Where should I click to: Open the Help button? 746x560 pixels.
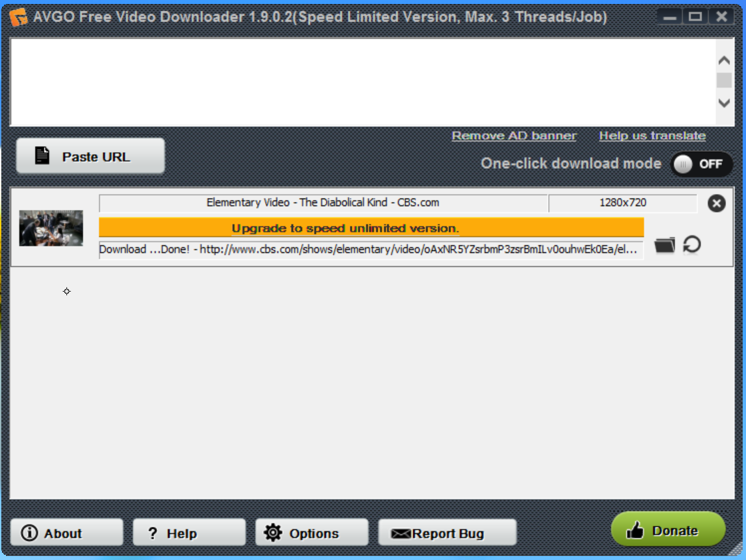[x=189, y=532]
